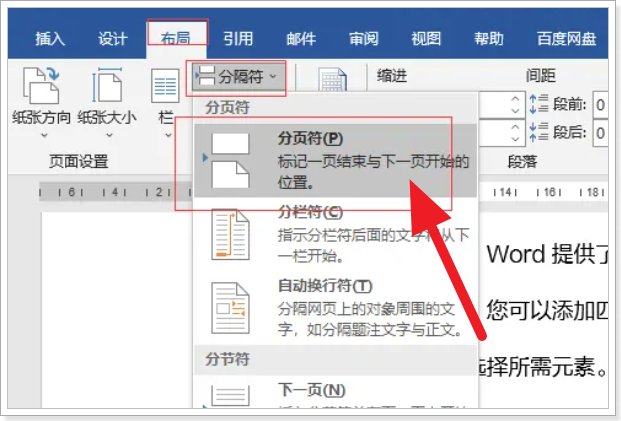Click the 纸张方向 orientation icon
The width and height of the screenshot is (621, 421).
(x=41, y=85)
